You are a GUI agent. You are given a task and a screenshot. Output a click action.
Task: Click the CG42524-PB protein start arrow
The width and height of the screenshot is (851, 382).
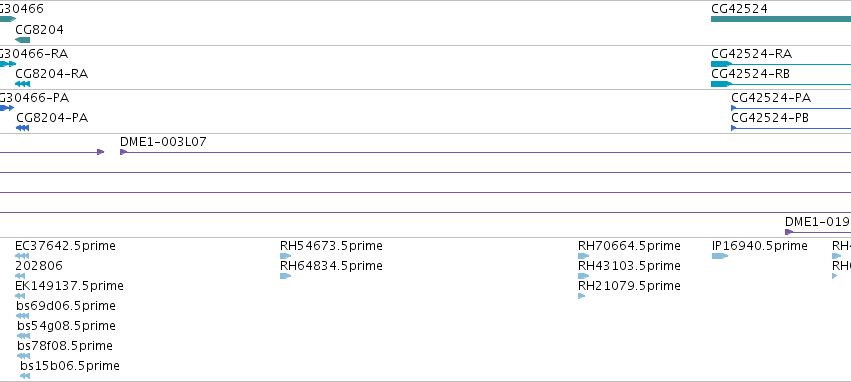pyautogui.click(x=734, y=128)
